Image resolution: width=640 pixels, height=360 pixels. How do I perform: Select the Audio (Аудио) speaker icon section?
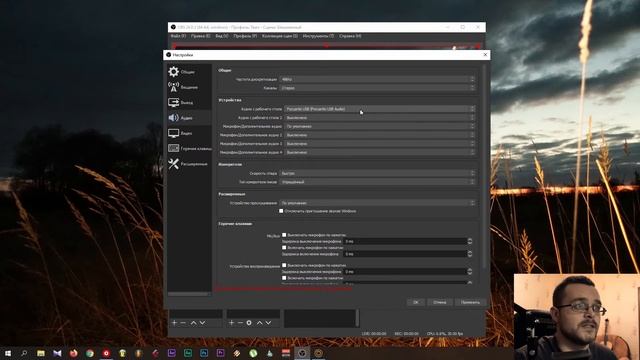click(189, 118)
